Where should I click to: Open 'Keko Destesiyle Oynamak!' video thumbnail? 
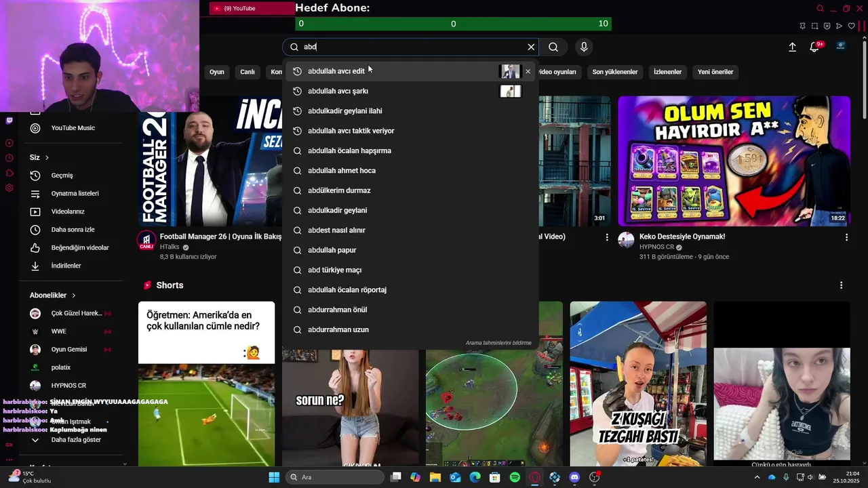tap(734, 161)
